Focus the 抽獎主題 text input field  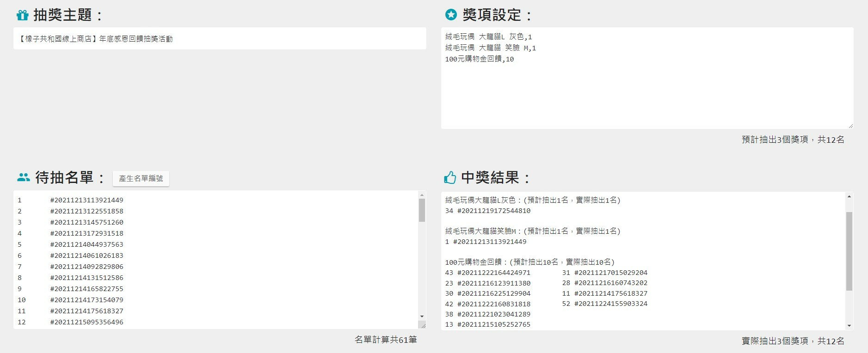(220, 39)
